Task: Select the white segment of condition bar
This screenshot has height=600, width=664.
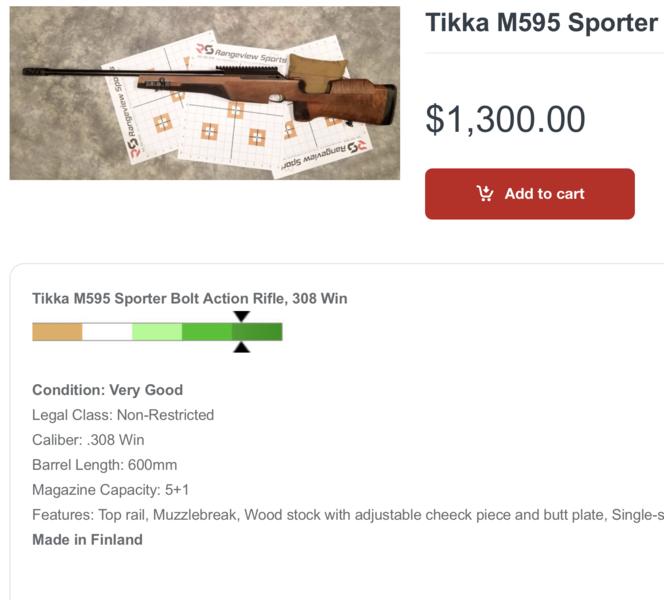Action: (107, 332)
